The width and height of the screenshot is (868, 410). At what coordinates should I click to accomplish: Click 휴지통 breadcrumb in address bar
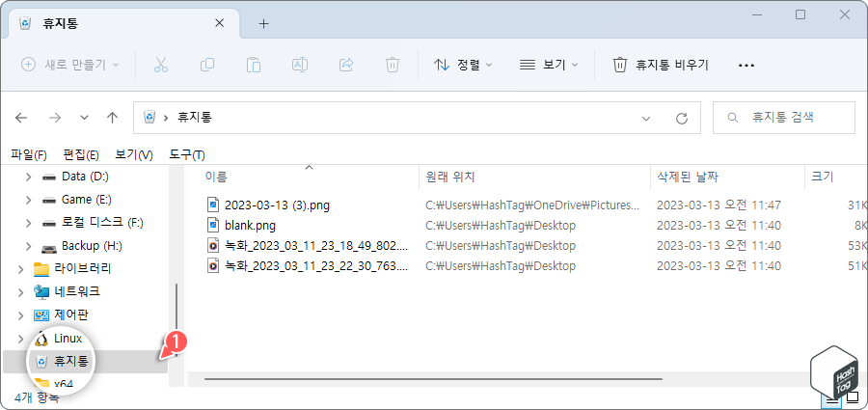tap(194, 118)
